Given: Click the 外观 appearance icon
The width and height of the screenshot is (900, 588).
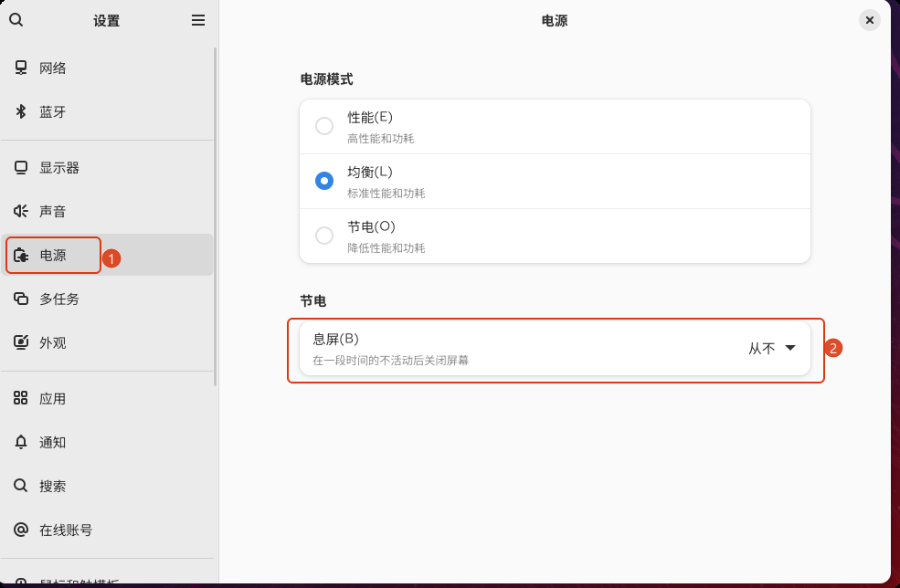Looking at the screenshot, I should pyautogui.click(x=21, y=342).
